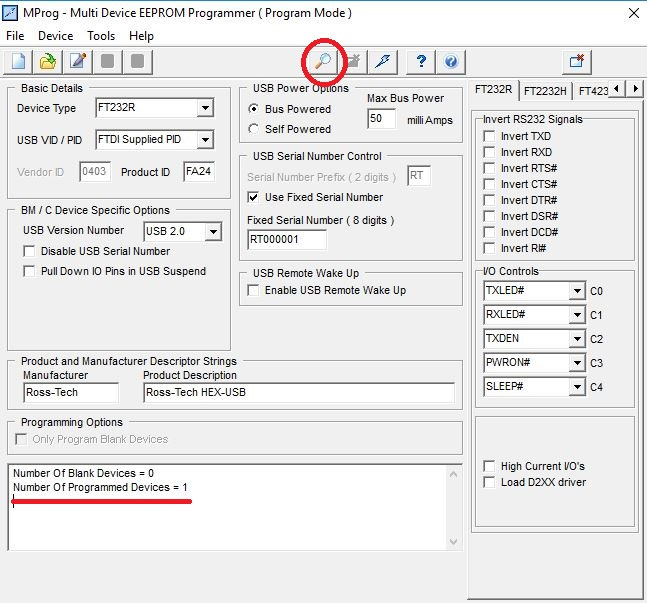Enable USB Remote Wake Up checkbox
The height and width of the screenshot is (603, 647).
point(253,290)
